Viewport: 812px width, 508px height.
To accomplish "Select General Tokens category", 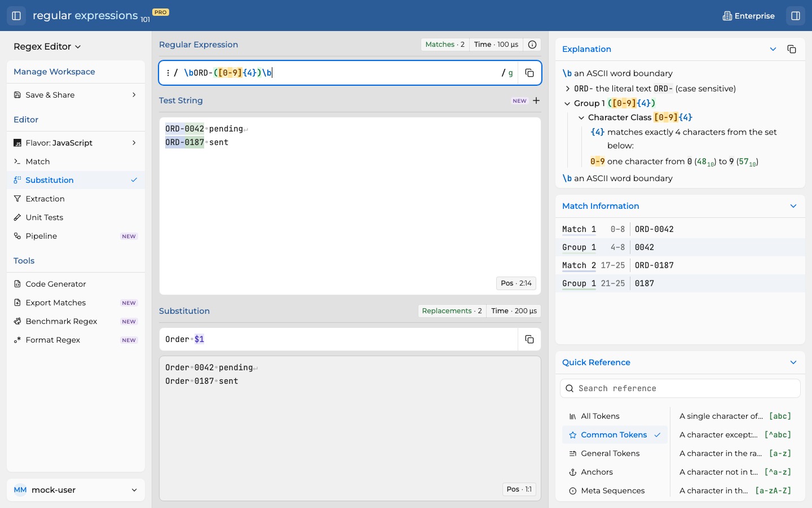I will tap(615, 453).
